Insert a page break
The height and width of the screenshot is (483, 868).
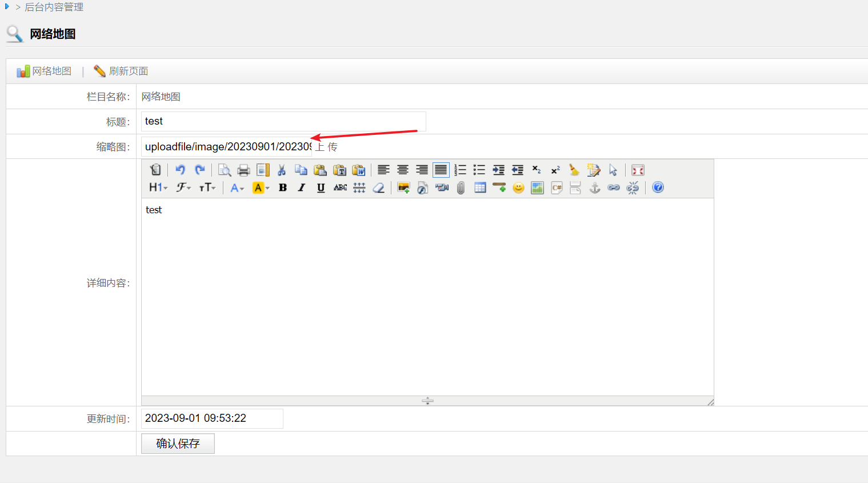(x=575, y=187)
